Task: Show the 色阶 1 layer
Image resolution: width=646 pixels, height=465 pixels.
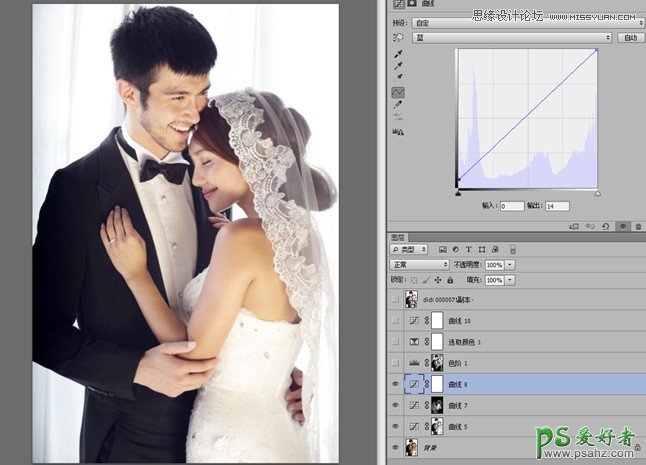Action: click(x=396, y=362)
